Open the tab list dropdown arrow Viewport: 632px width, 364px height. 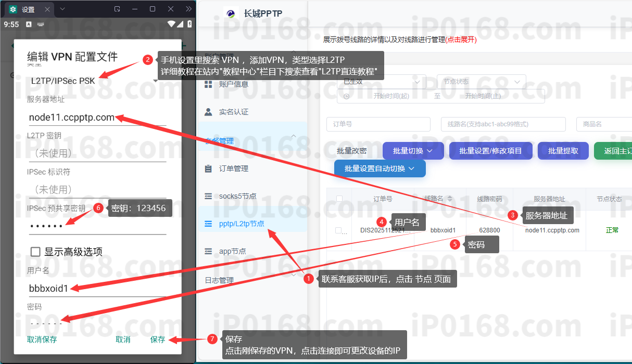point(62,9)
